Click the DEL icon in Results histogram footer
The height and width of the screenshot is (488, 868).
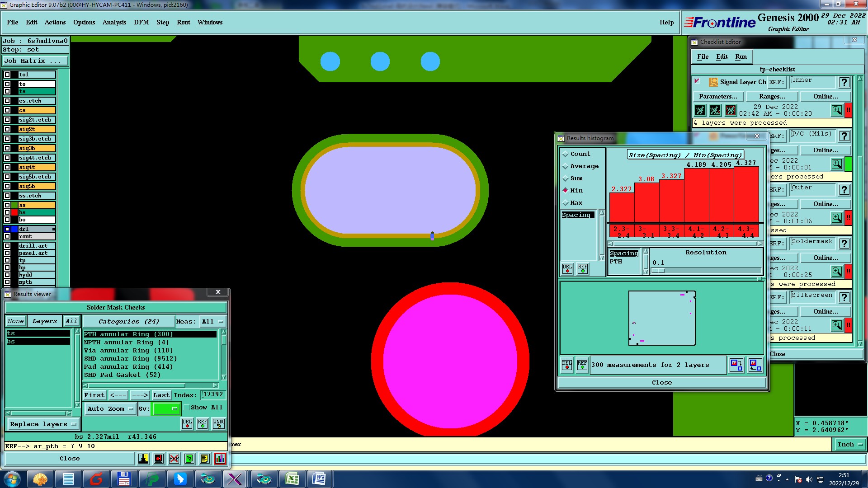pyautogui.click(x=567, y=365)
